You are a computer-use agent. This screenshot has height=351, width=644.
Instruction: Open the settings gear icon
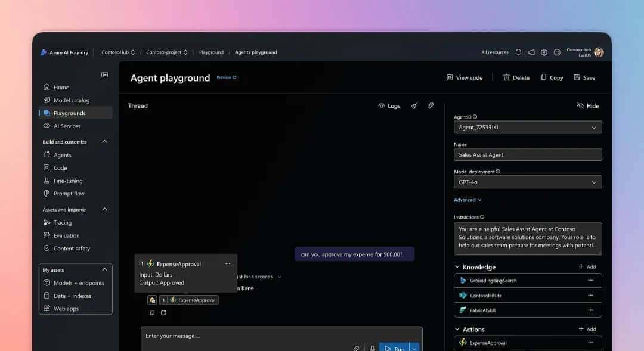(x=544, y=52)
